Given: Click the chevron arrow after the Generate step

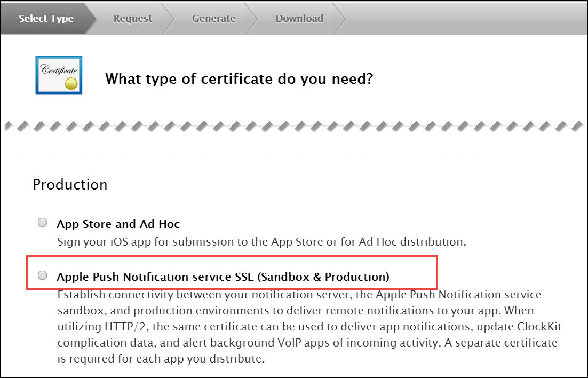Looking at the screenshot, I should point(252,18).
